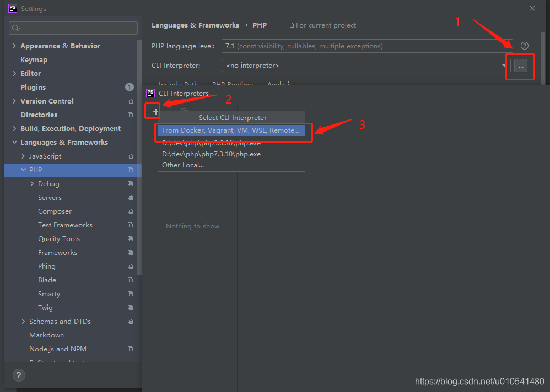The width and height of the screenshot is (550, 392).
Task: Click project-level icon next to Node.js and NPM
Action: (x=131, y=349)
